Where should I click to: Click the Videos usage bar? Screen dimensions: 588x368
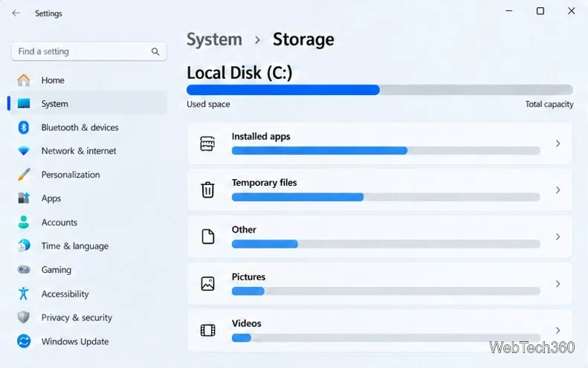(x=386, y=338)
